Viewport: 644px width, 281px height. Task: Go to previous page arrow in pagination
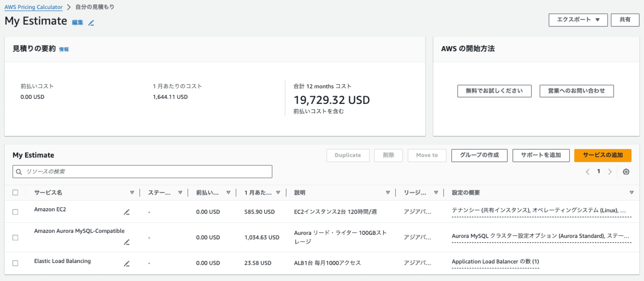click(588, 172)
